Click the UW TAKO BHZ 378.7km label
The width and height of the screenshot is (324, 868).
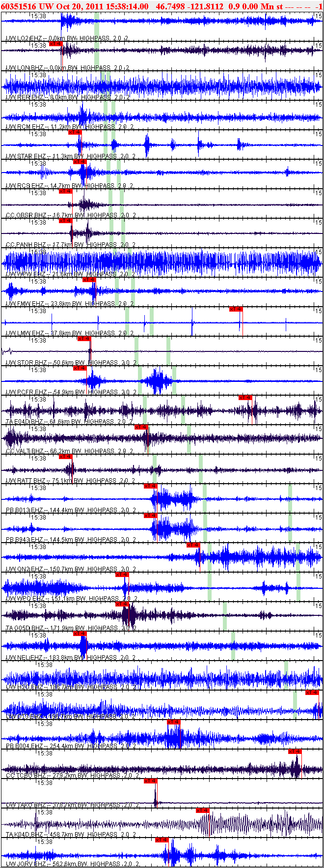72,805
